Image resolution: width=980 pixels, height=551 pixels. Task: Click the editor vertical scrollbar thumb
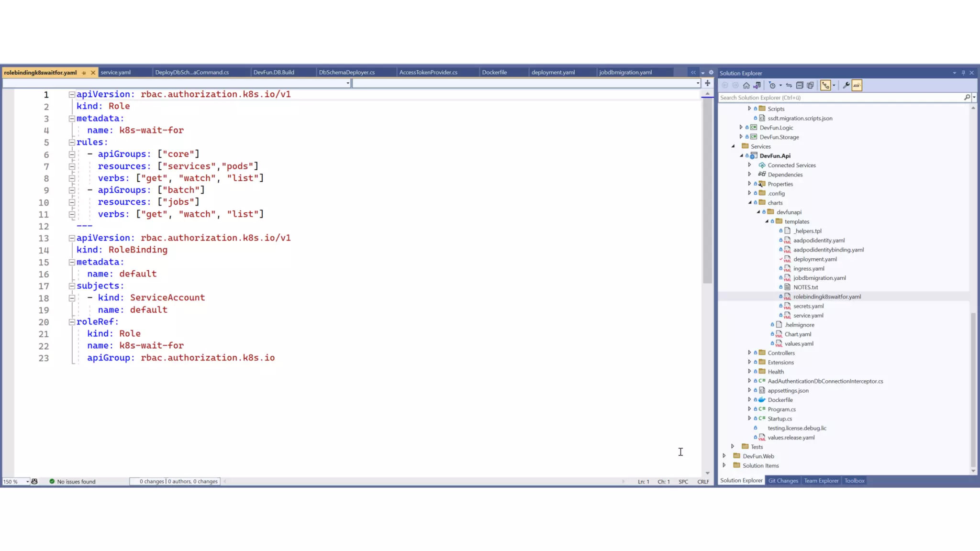click(x=707, y=191)
